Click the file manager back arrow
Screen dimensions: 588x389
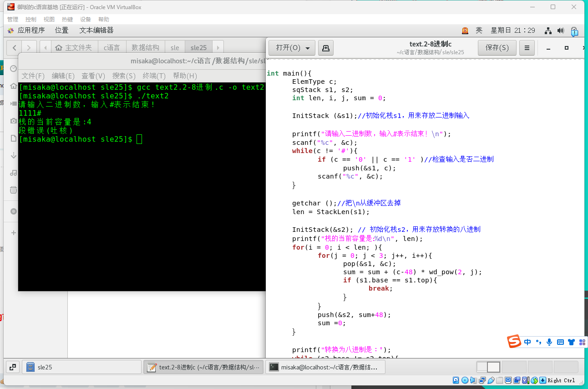click(x=14, y=47)
